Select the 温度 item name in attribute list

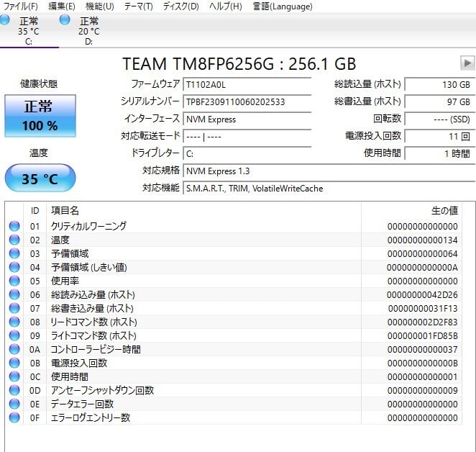pyautogui.click(x=60, y=240)
